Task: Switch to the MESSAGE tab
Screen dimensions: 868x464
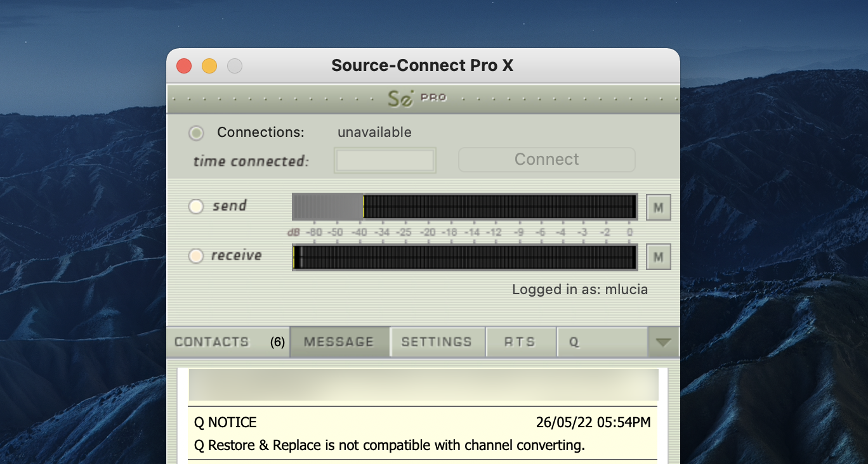Action: (x=339, y=342)
